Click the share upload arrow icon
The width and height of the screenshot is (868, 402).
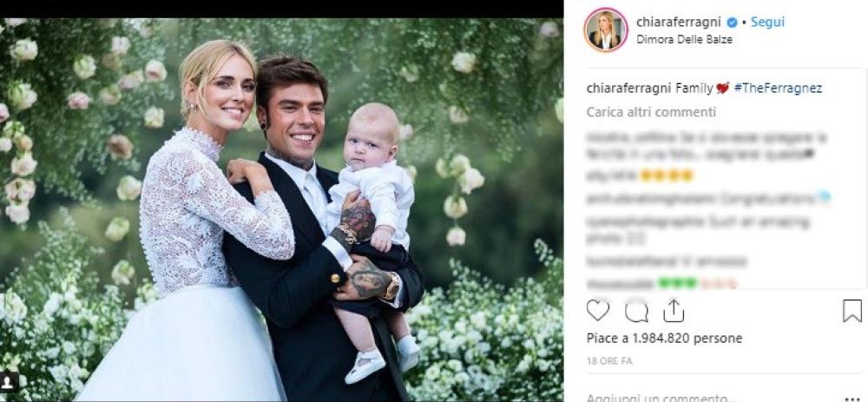point(674,311)
